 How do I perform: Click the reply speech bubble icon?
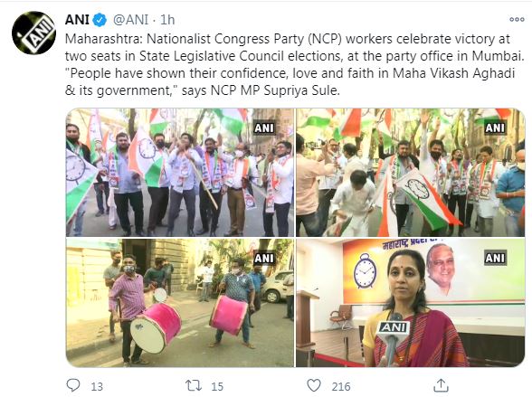(73, 385)
